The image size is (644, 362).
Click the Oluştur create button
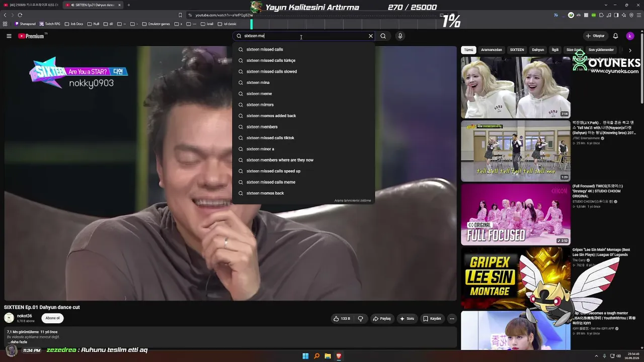(595, 36)
